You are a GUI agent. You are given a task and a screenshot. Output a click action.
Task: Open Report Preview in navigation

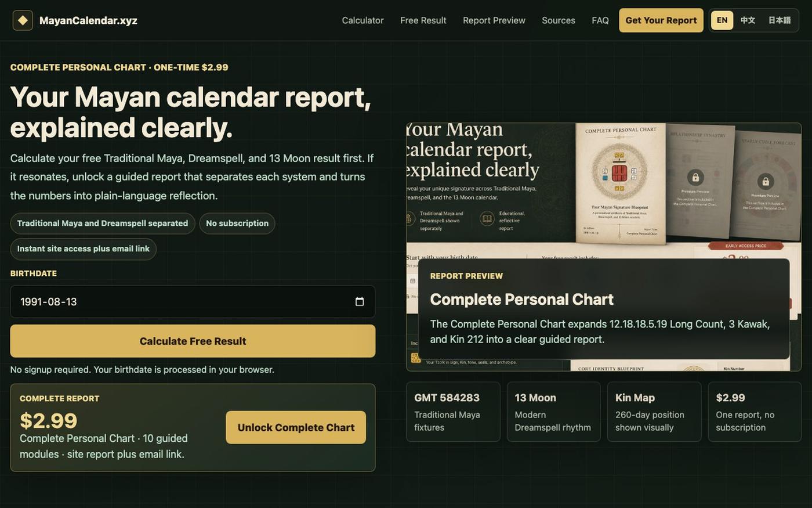tap(494, 20)
